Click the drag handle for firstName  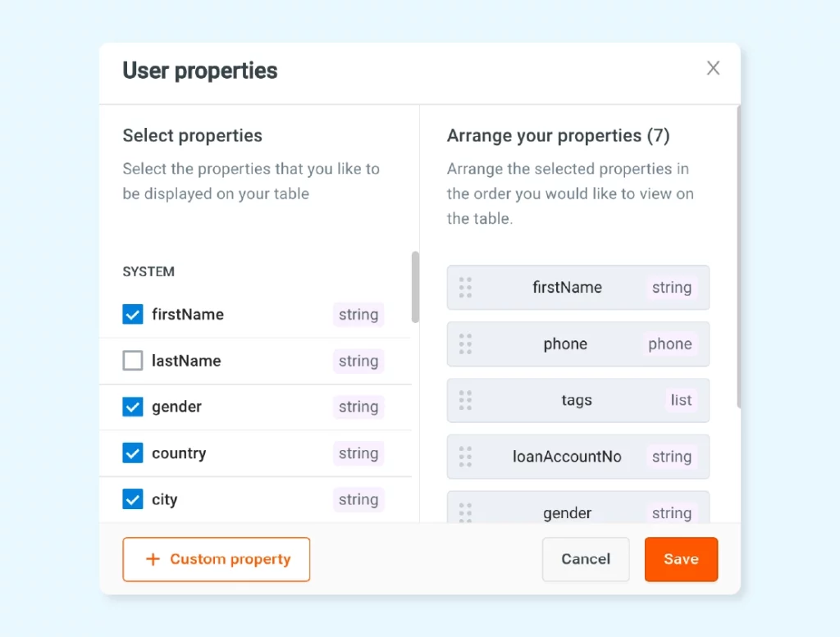pyautogui.click(x=465, y=288)
